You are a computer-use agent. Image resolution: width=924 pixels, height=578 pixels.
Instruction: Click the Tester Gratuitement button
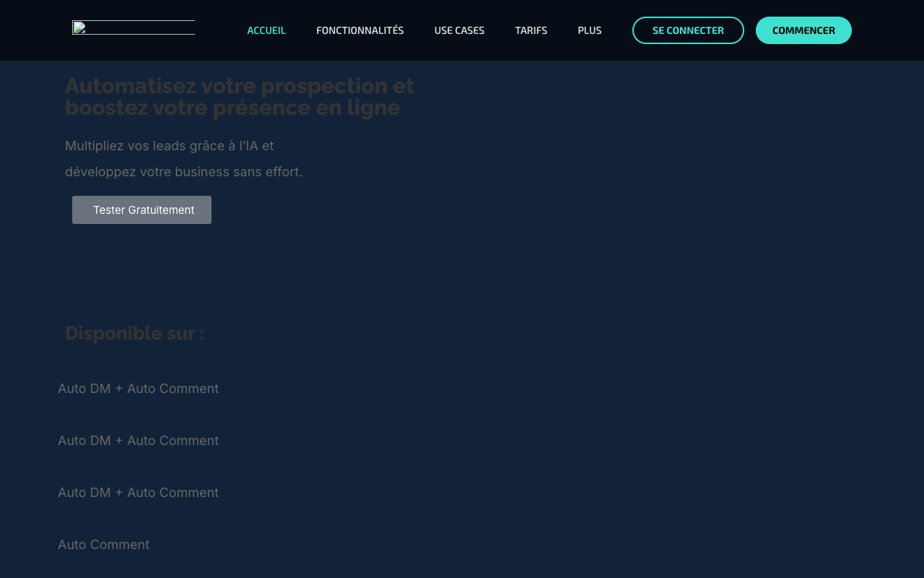coord(141,210)
